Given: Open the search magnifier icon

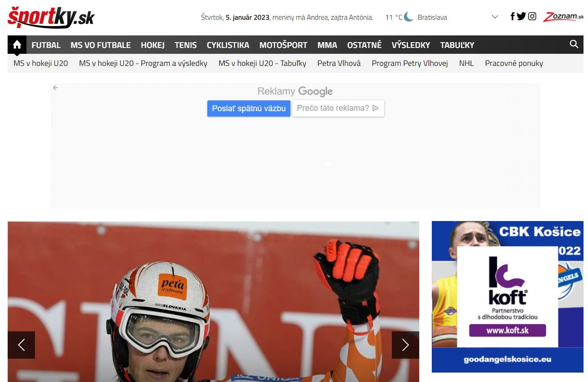Looking at the screenshot, I should (574, 44).
